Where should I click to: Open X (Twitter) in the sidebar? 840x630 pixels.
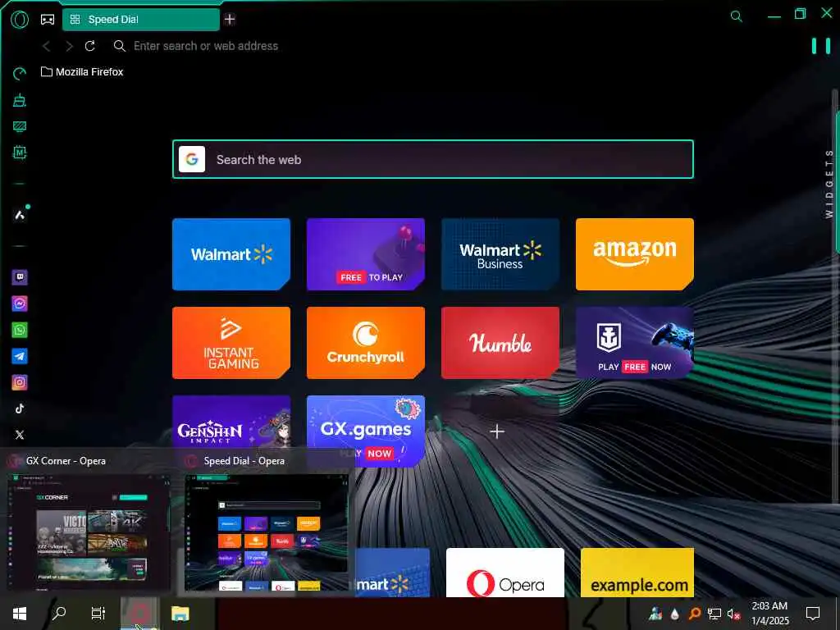point(20,435)
